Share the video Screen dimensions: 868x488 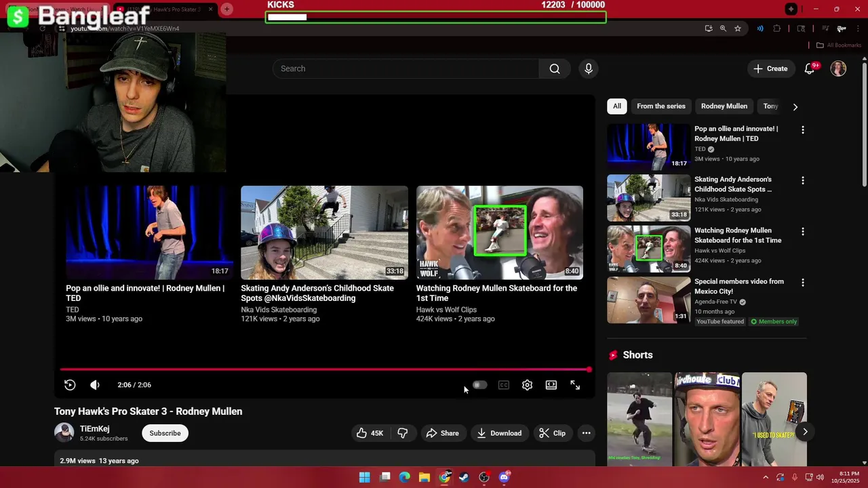click(442, 433)
